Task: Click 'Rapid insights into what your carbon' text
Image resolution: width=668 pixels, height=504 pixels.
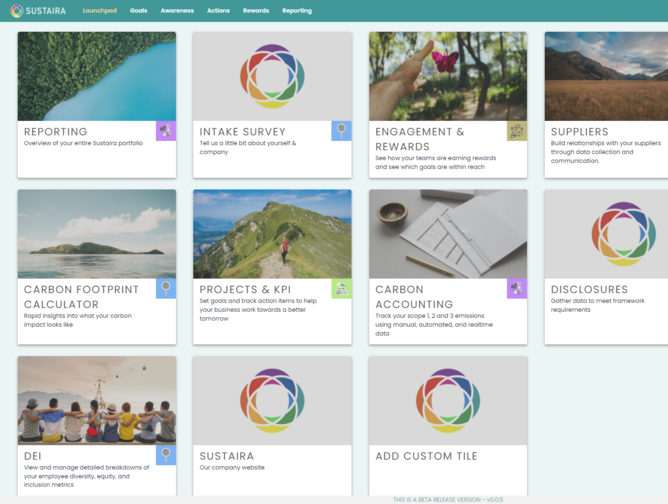Action: coord(78,320)
